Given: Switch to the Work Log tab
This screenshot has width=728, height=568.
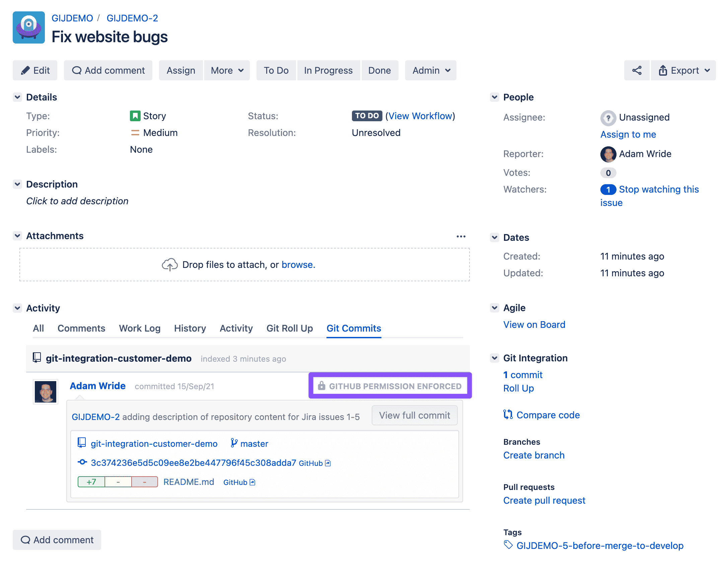Looking at the screenshot, I should (140, 328).
